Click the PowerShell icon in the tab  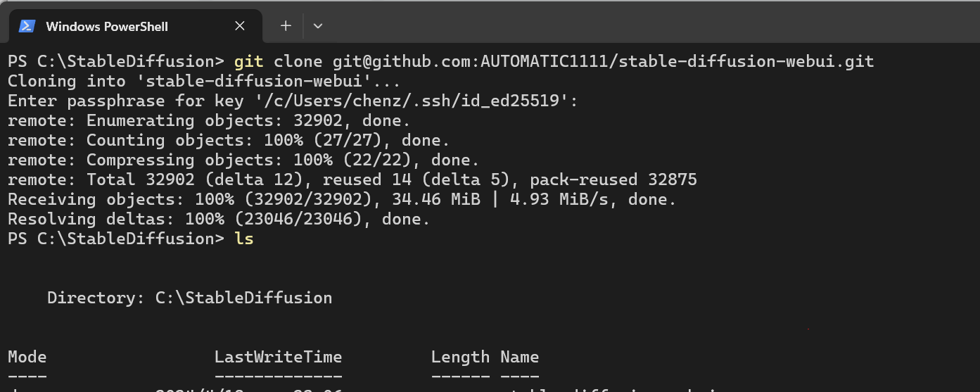coord(27,26)
